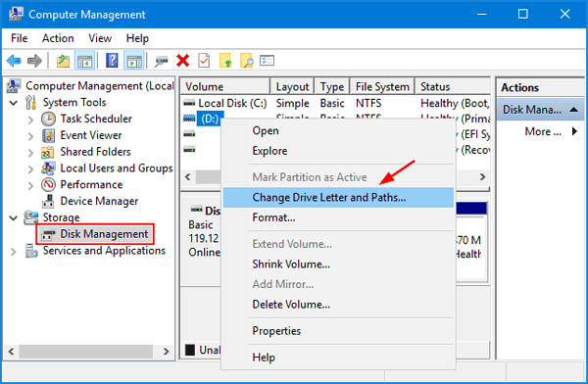Click the blue Help question mark icon
Screen dimensions: 588x384
tap(112, 61)
